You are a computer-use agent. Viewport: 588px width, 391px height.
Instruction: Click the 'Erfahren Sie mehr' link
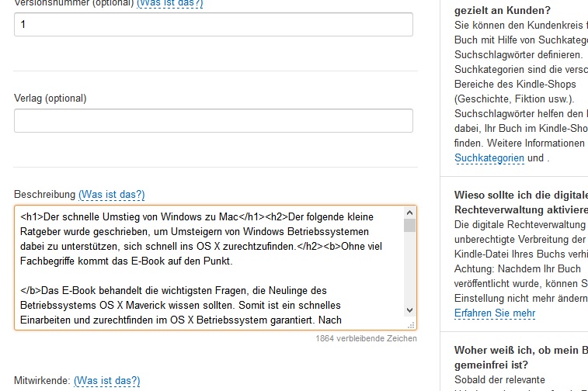coord(494,313)
